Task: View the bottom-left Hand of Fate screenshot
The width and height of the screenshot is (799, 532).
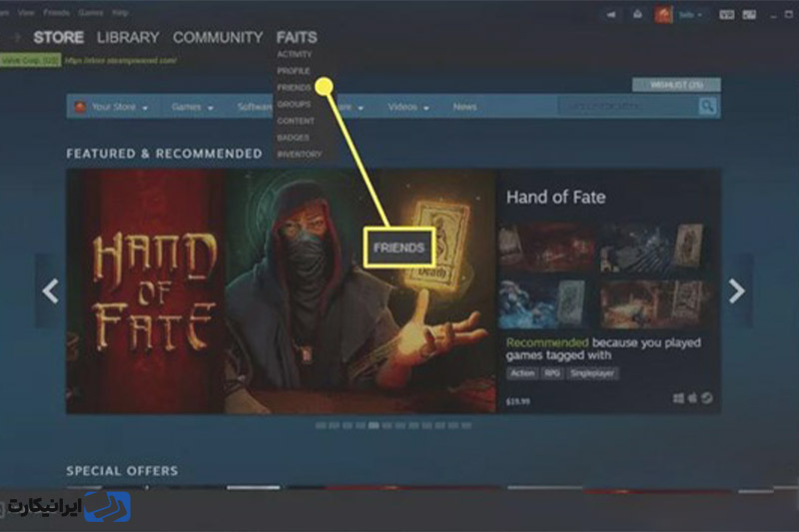Action: point(546,303)
